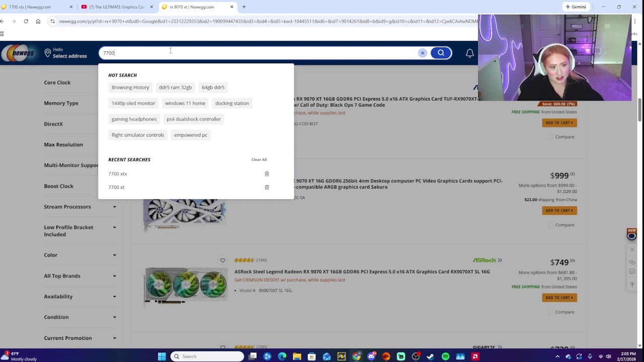Click into the Newegg search field
This screenshot has height=362, width=644.
258,53
